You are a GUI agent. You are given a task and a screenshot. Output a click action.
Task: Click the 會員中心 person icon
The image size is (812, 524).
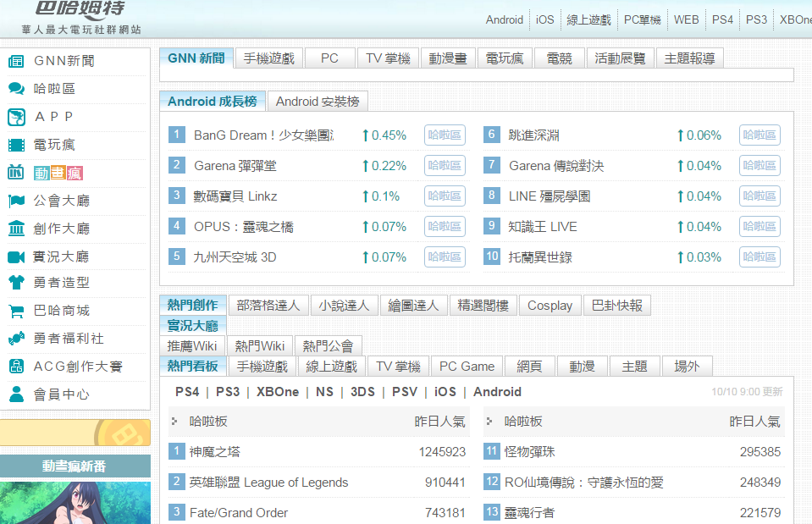click(16, 394)
